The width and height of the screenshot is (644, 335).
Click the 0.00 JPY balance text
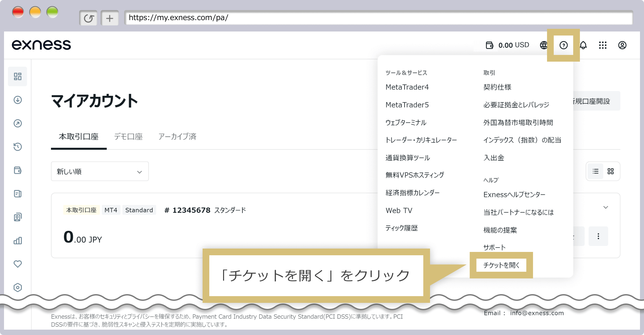tap(83, 237)
